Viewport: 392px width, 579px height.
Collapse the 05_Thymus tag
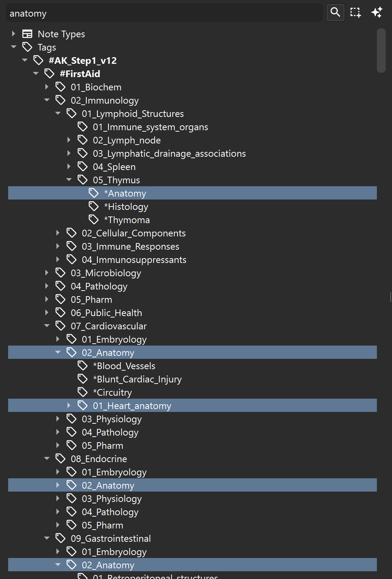click(x=69, y=180)
